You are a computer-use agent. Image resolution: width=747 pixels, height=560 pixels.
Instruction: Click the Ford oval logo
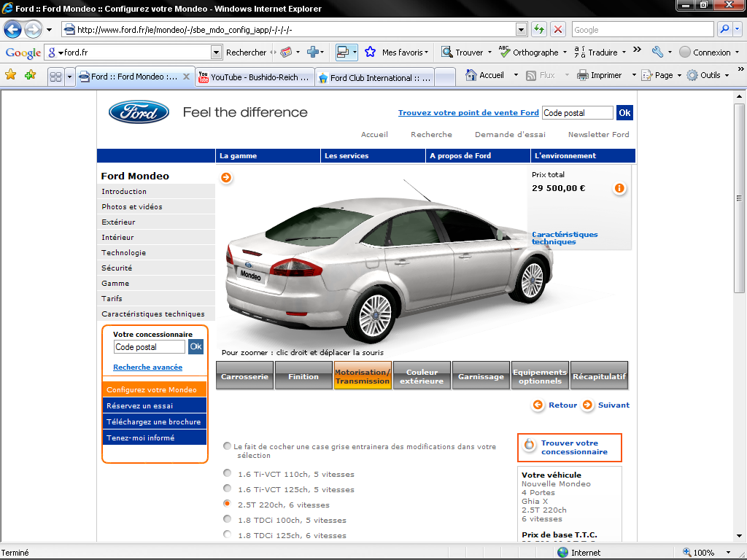point(139,112)
